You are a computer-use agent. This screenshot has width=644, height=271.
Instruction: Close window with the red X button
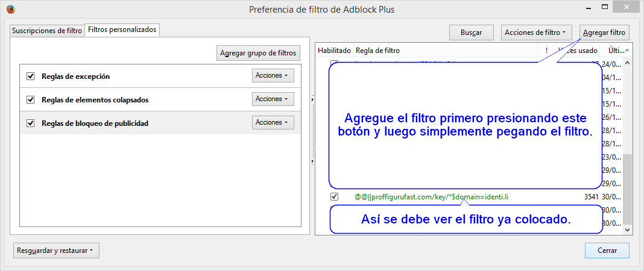[627, 7]
